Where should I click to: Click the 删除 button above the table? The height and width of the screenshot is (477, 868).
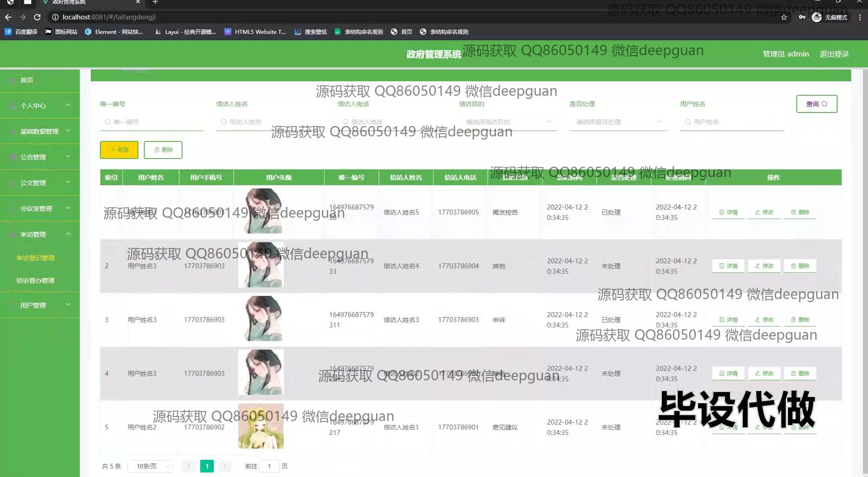point(163,150)
